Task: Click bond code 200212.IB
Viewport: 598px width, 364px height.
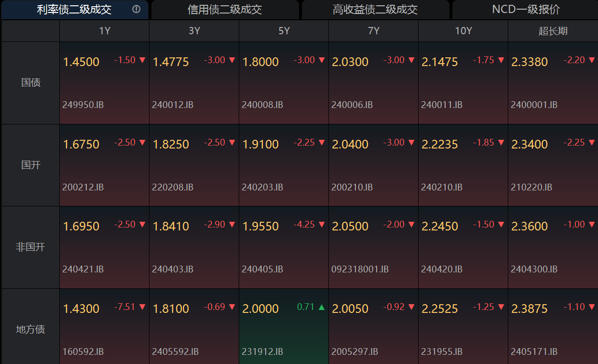Action: coord(83,187)
